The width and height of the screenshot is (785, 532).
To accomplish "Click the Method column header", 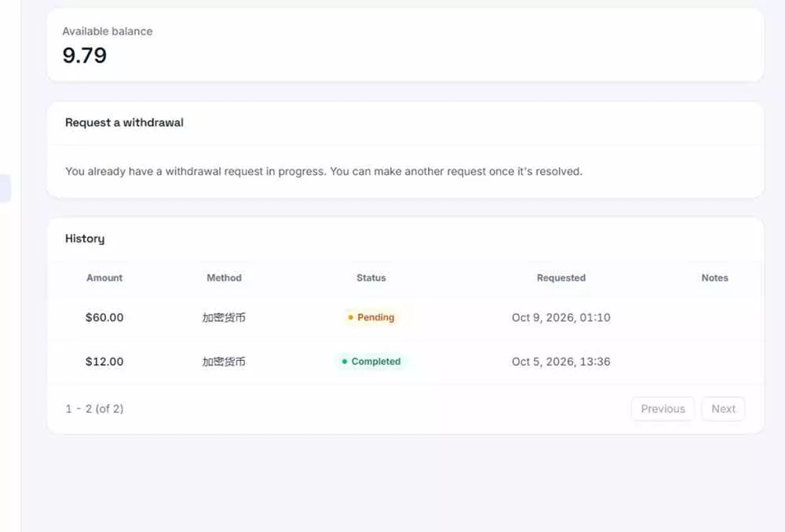I will (224, 278).
